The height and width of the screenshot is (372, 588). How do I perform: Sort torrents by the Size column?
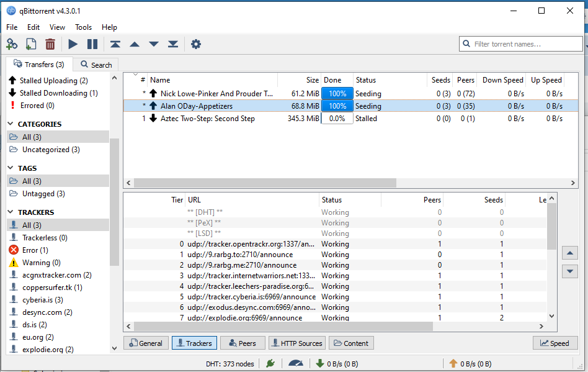click(x=299, y=80)
